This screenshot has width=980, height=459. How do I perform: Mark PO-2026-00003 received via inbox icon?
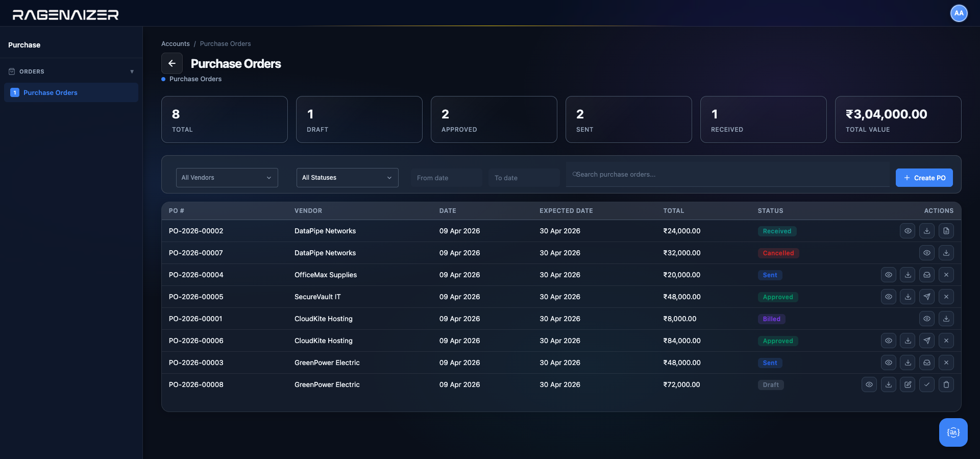pos(927,363)
